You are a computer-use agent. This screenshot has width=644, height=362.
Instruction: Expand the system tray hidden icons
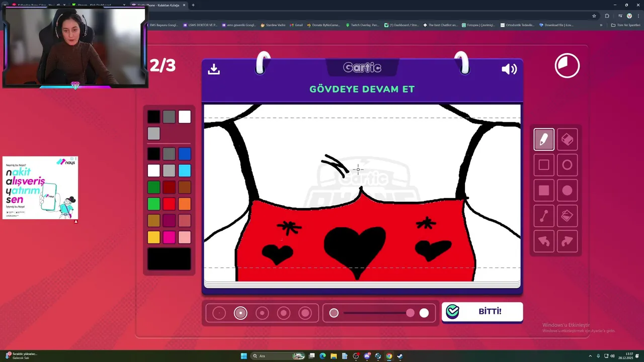click(590, 356)
